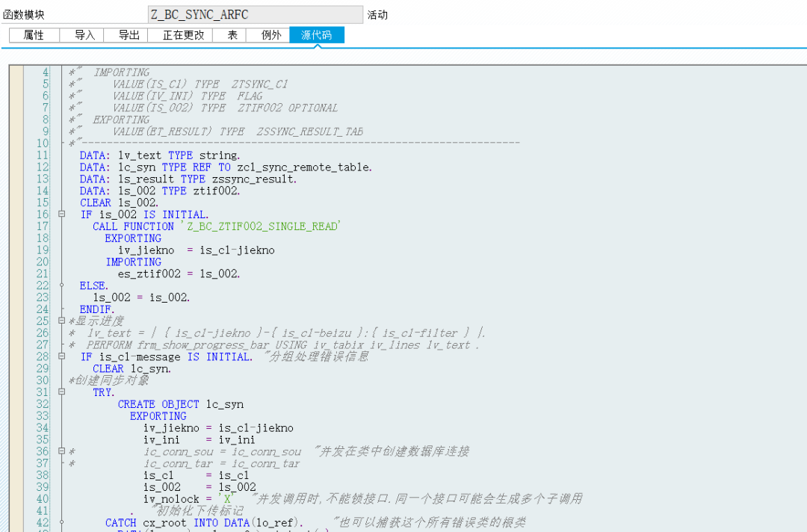Click the 'Z_BC_ZTIF002_SINGLE_READ' function name string
This screenshot has width=807, height=532.
point(261,226)
